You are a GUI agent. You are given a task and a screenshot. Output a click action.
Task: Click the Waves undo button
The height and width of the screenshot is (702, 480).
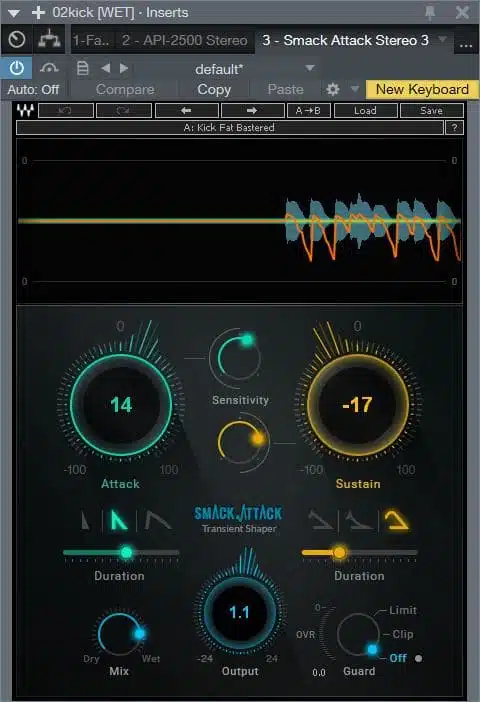[66, 111]
